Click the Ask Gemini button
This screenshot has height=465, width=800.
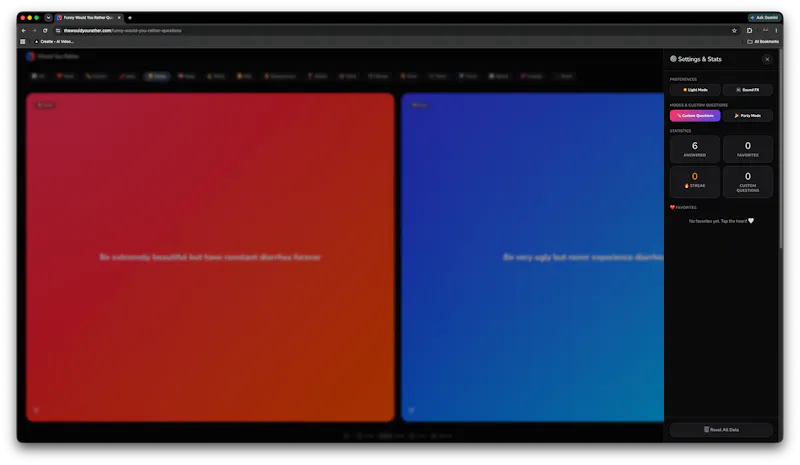coord(764,17)
